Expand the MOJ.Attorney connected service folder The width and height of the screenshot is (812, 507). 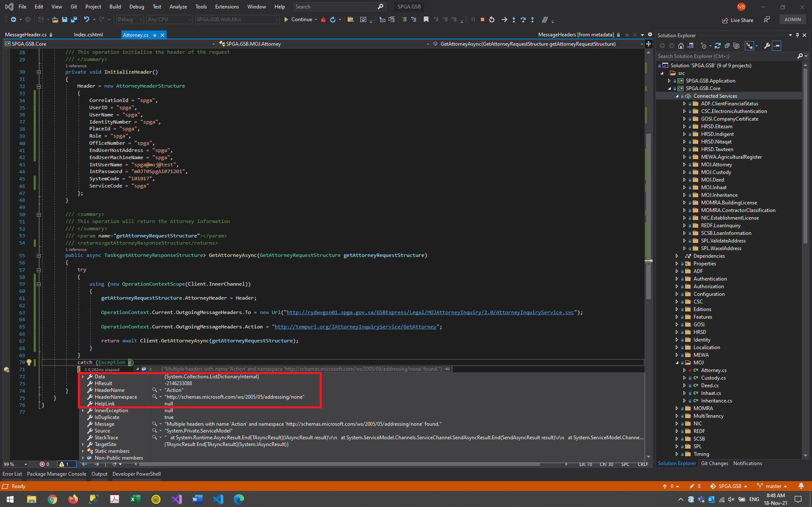coord(684,165)
